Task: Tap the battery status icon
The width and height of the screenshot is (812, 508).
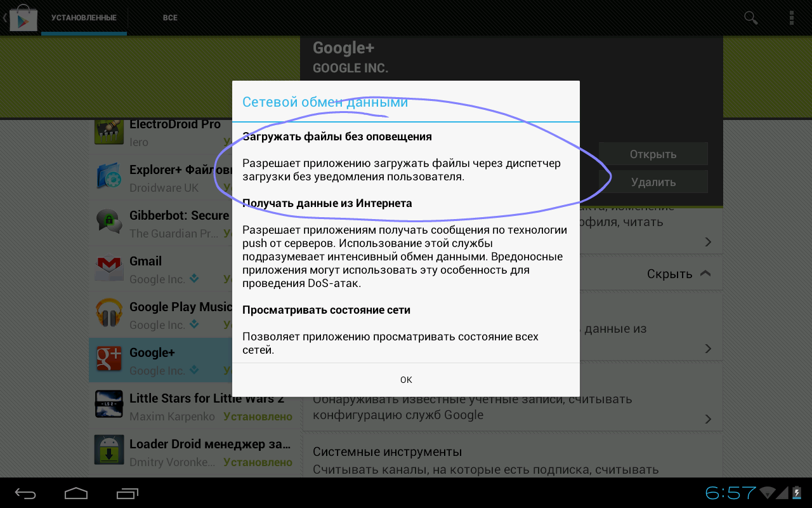Action: (x=797, y=493)
